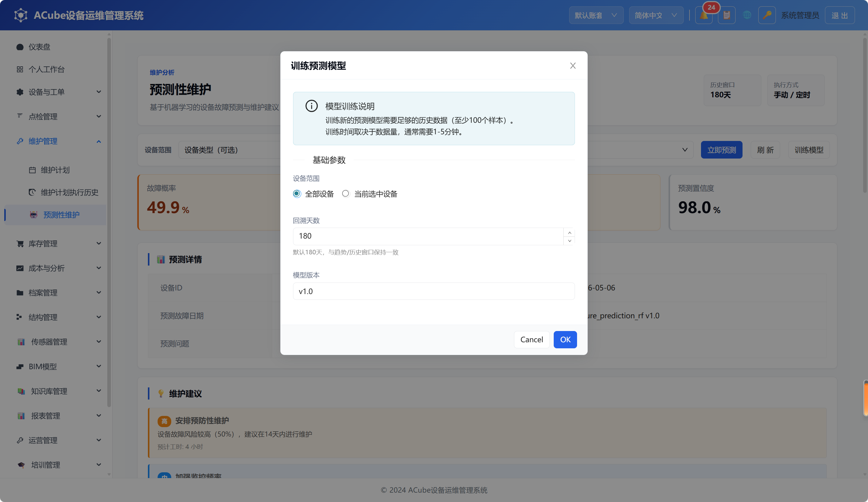Screen dimensions: 868x502
Task: Click the globe icon in header
Action: [747, 15]
